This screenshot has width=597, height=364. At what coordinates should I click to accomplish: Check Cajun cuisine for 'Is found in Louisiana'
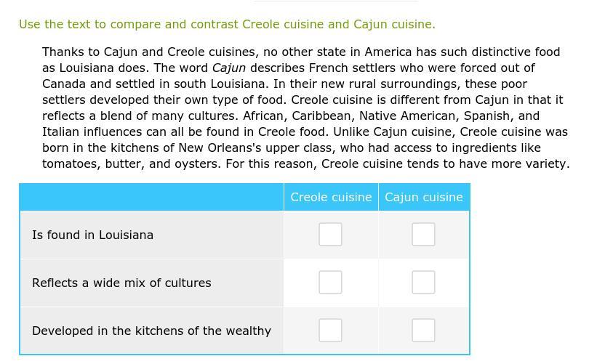point(423,234)
